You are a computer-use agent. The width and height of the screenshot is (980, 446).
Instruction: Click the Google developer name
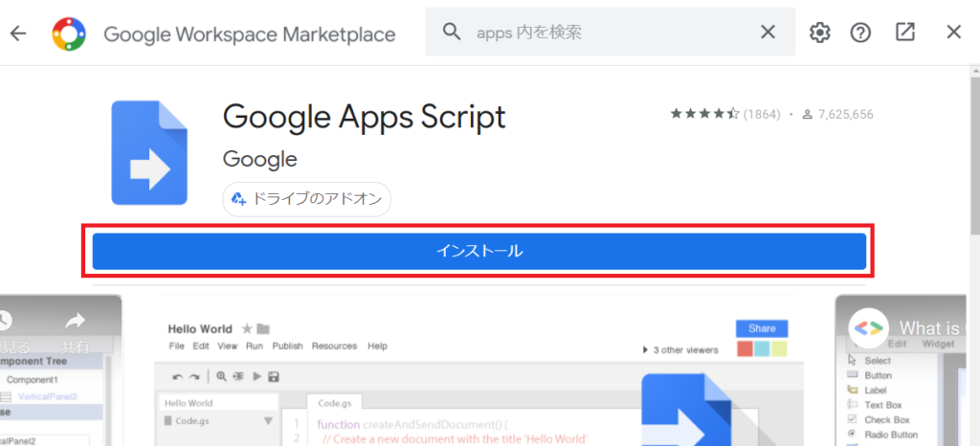(259, 159)
